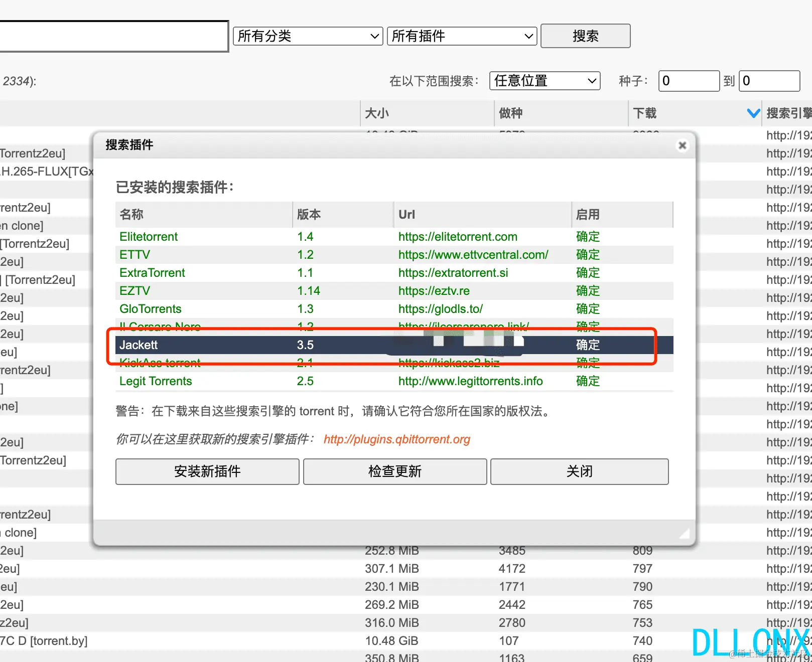Click the https://extratorrent.si url cell
Image resolution: width=812 pixels, height=662 pixels.
click(x=453, y=273)
